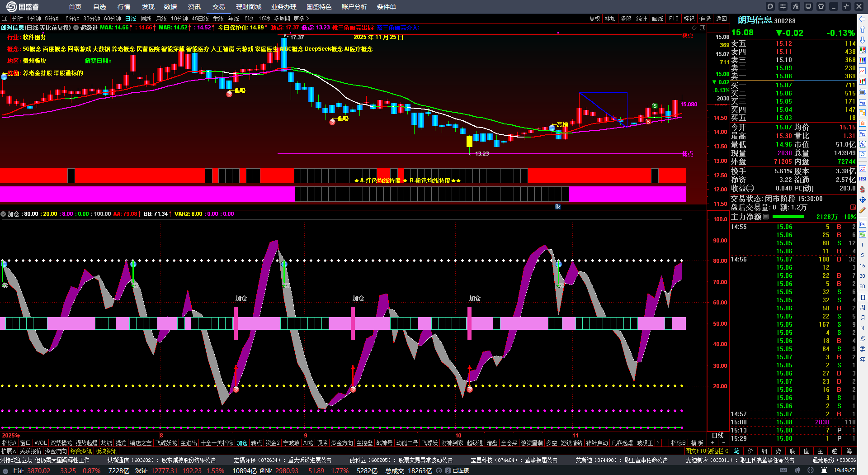The width and height of the screenshot is (868, 475).
Task: Click the 国盛睿 app logo
Action: pos(23,7)
